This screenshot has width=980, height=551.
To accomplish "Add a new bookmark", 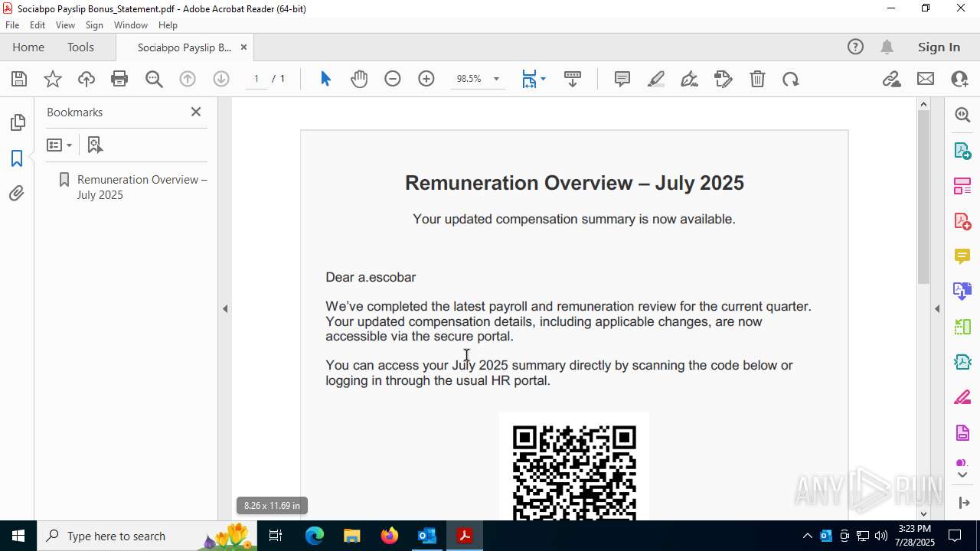I will coord(95,145).
